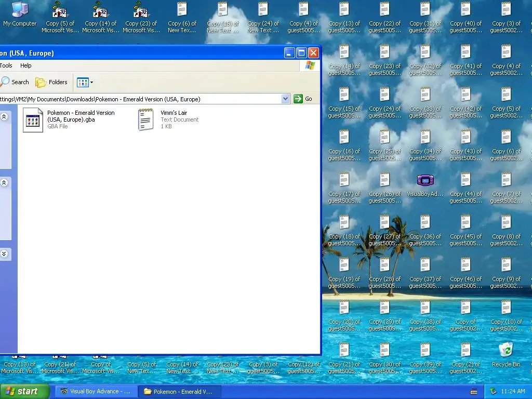Open the Tools menu
The height and width of the screenshot is (399, 532).
point(6,65)
